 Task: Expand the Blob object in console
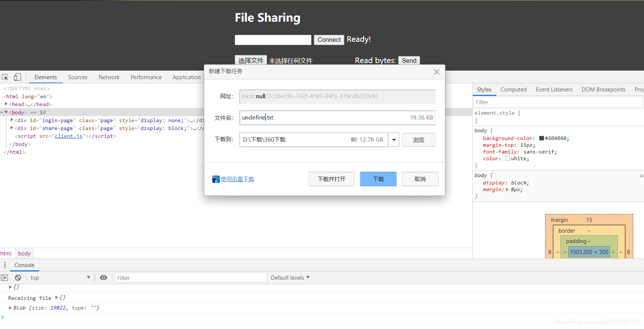pos(10,308)
